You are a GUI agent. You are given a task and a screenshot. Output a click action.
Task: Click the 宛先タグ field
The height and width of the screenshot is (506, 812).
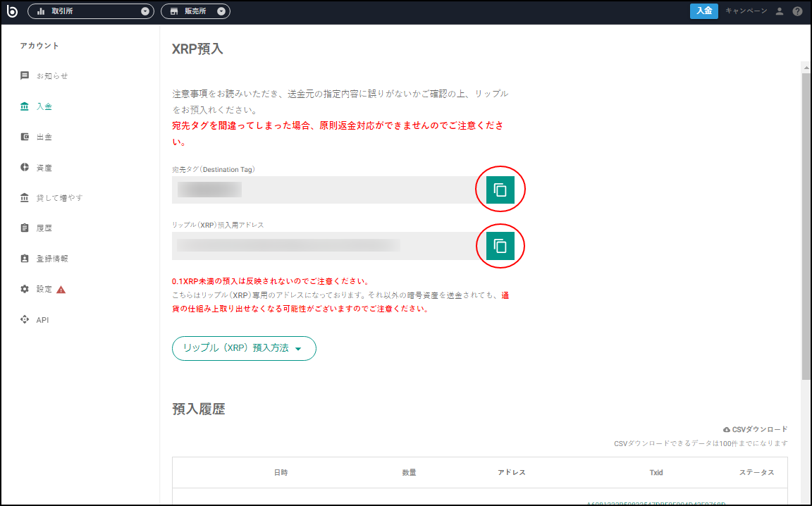(x=329, y=190)
